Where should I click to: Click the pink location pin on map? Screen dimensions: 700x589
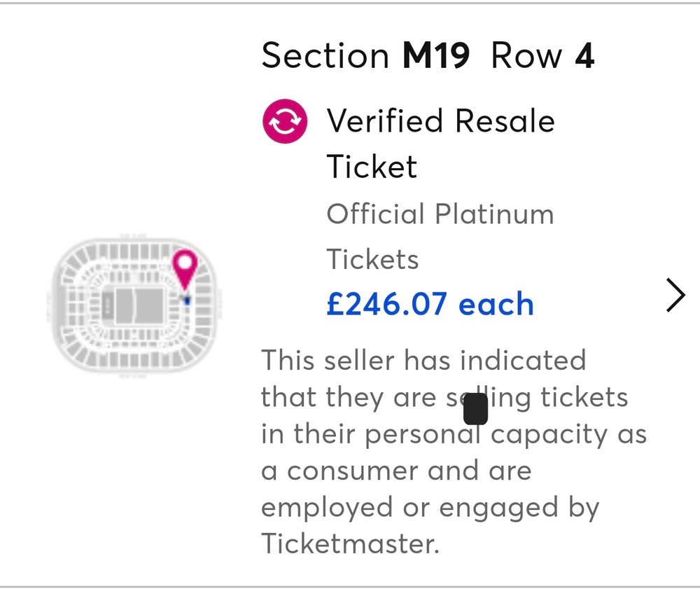[185, 267]
